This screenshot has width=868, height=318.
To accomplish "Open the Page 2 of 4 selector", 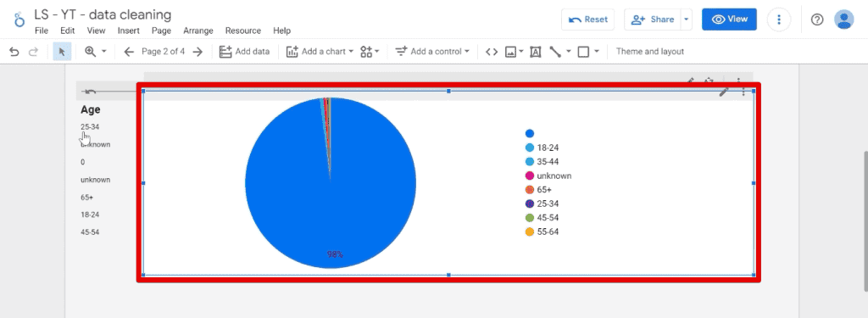I will [x=164, y=52].
